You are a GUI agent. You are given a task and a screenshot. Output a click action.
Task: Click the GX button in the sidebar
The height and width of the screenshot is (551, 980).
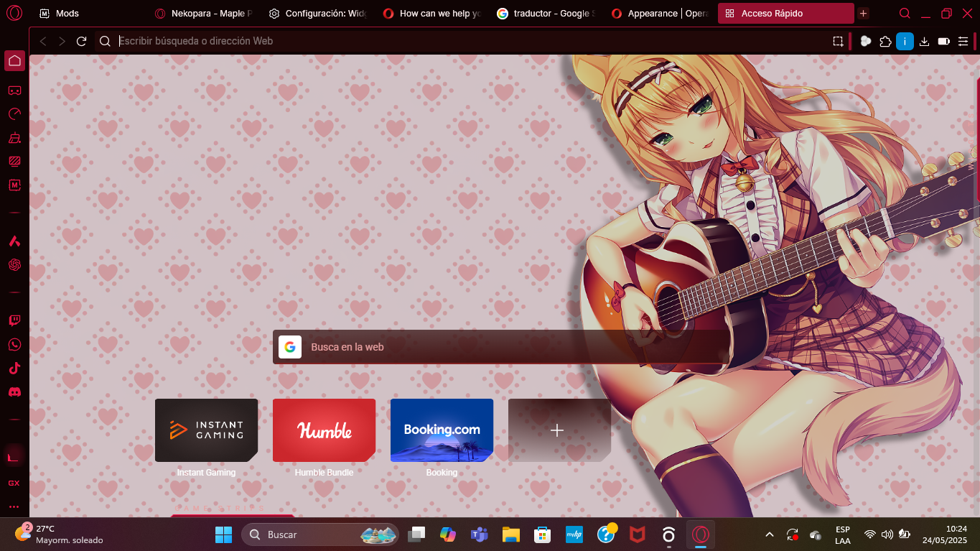14,483
